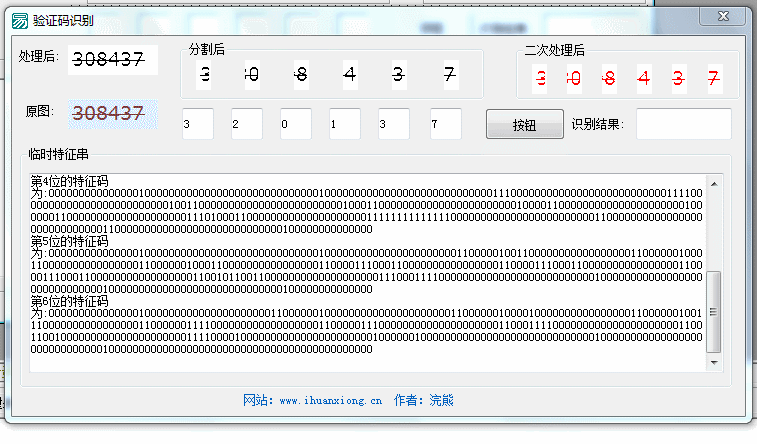757x444 pixels.
Task: Click the 按钮 button
Action: pos(524,125)
